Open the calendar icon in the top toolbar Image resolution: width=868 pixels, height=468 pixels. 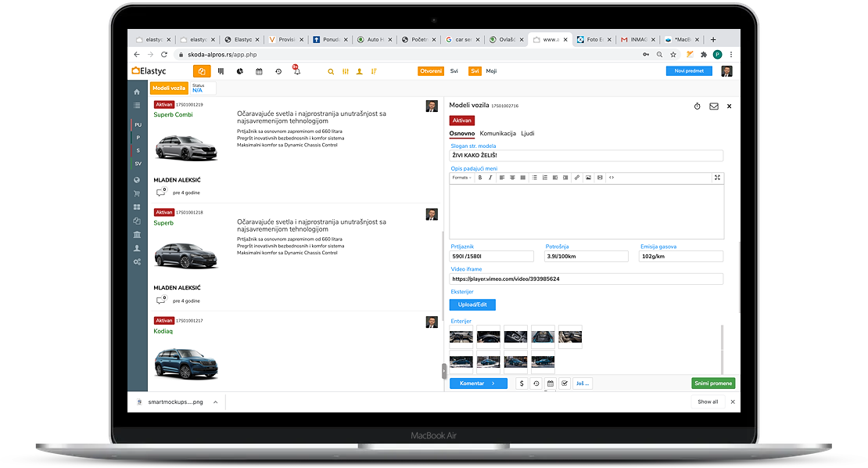tap(259, 71)
